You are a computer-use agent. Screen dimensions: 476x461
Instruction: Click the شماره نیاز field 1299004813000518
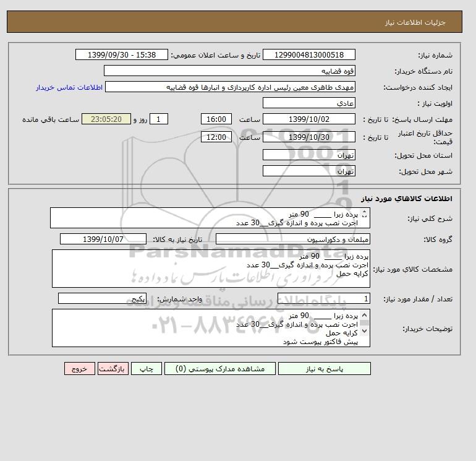(308, 54)
